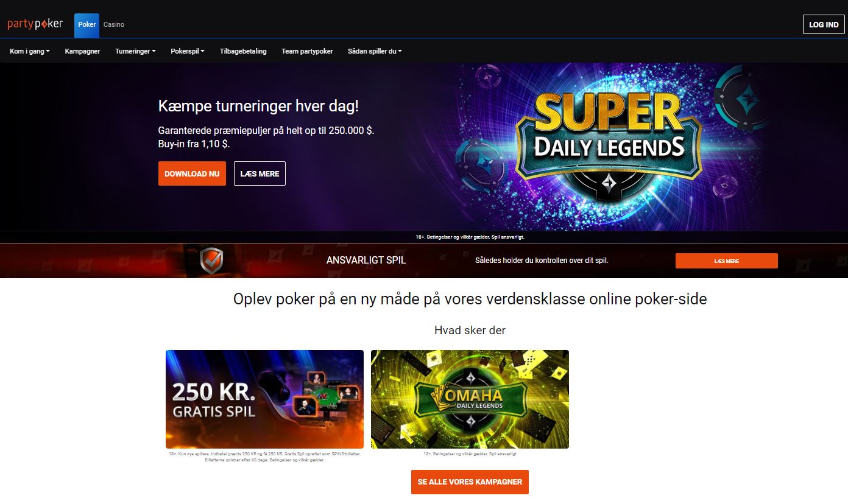Expand the Kom i gang dropdown
The image size is (848, 504).
click(30, 51)
